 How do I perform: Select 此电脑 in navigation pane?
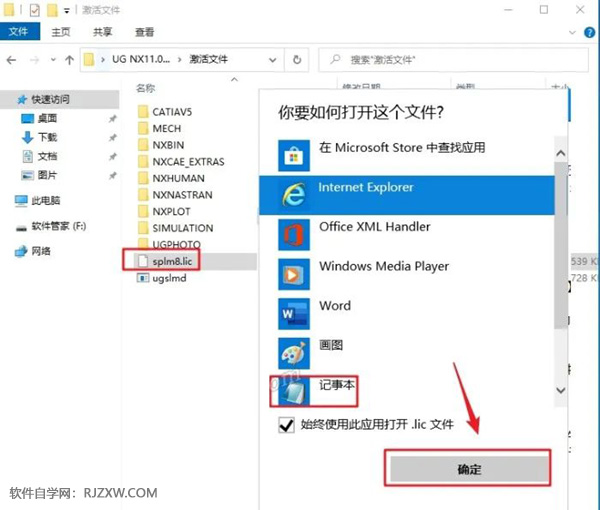tap(46, 200)
